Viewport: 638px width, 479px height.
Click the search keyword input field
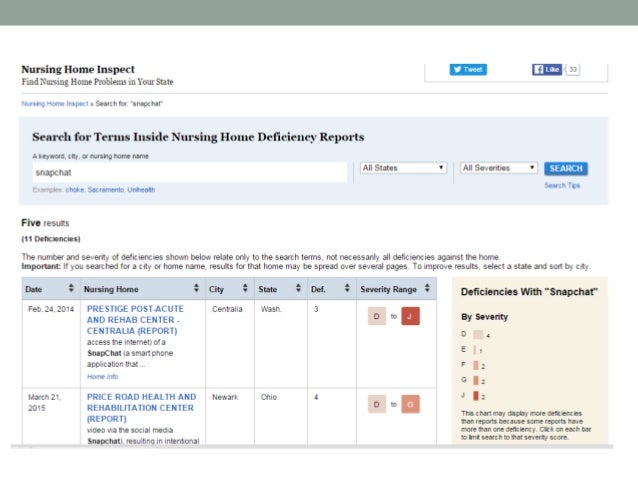[x=190, y=172]
